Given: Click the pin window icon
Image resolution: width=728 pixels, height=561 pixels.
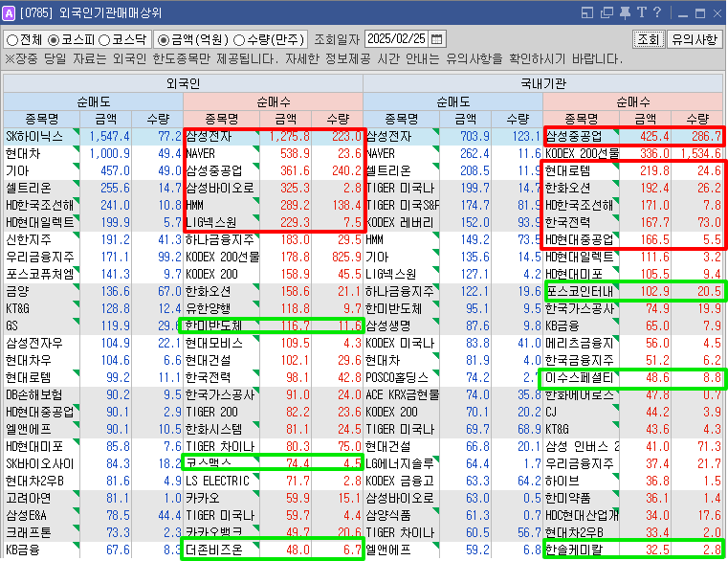Looking at the screenshot, I should pyautogui.click(x=626, y=12).
